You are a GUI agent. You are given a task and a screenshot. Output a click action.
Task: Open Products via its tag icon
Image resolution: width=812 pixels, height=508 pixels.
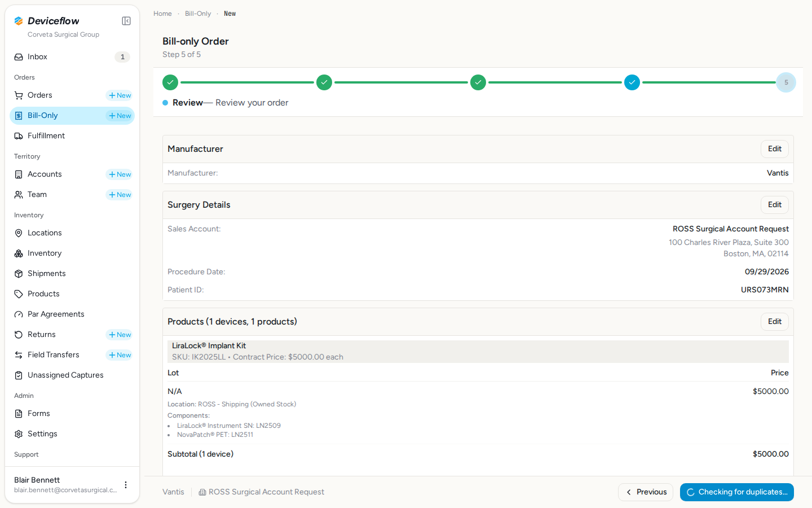[x=19, y=294]
